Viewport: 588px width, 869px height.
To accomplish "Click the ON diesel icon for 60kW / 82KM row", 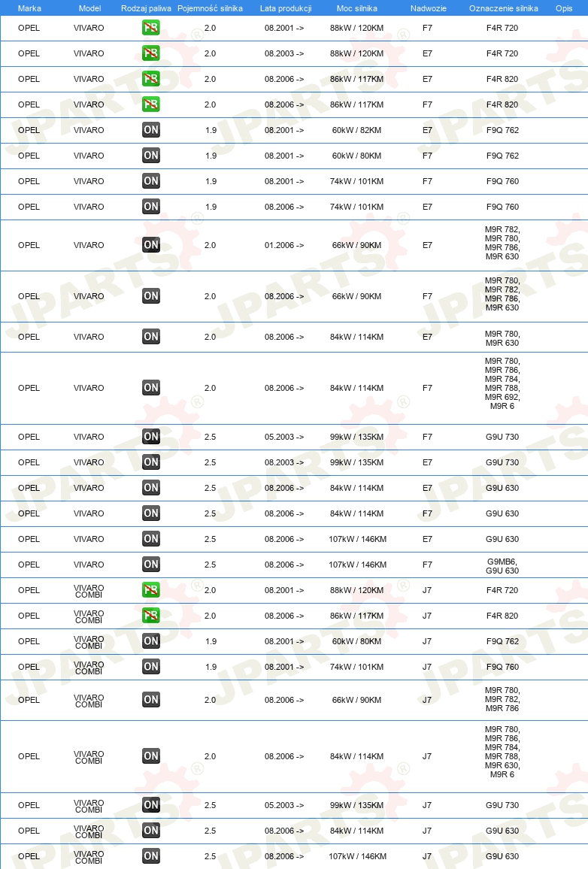I will [150, 130].
